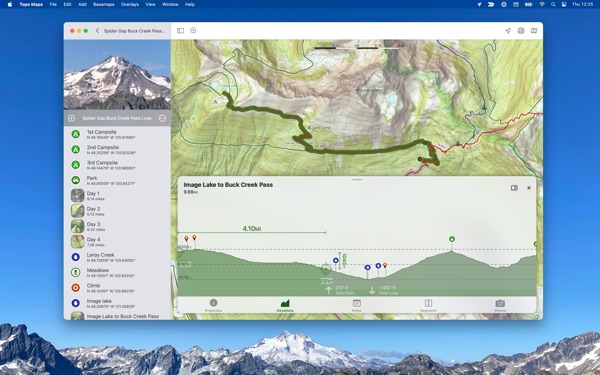Open the Overlays menu

tap(130, 4)
